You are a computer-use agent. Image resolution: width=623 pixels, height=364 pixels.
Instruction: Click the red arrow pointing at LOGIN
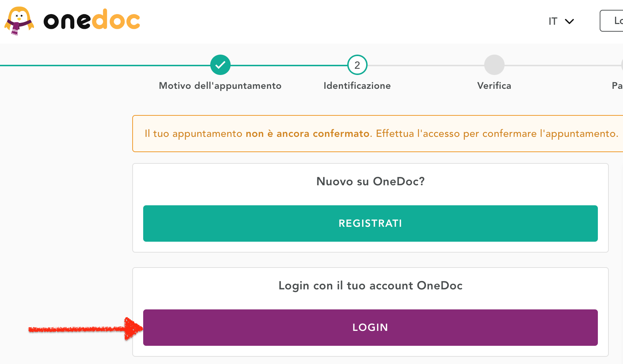(86, 329)
